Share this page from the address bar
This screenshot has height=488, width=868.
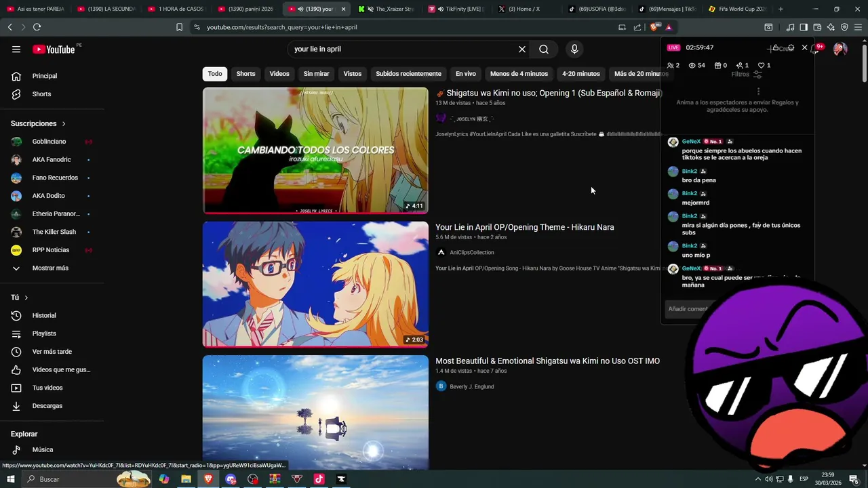coord(637,27)
